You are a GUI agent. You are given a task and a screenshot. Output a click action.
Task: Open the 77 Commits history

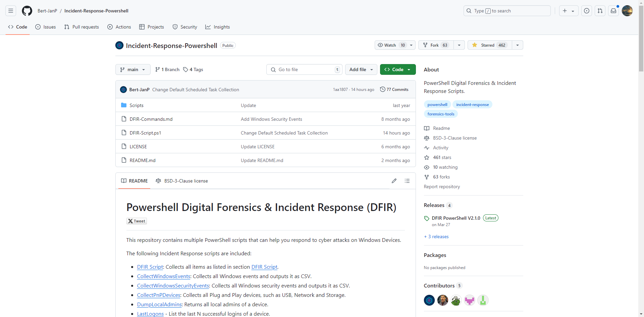(394, 90)
